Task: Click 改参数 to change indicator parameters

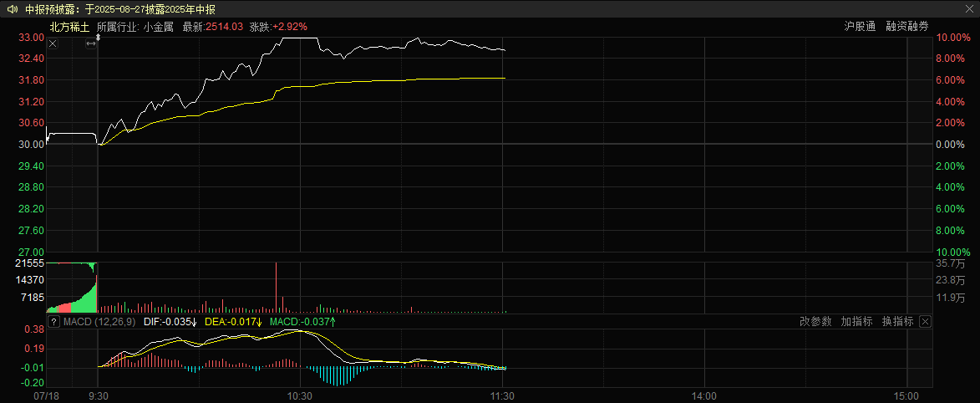Action: (x=815, y=322)
